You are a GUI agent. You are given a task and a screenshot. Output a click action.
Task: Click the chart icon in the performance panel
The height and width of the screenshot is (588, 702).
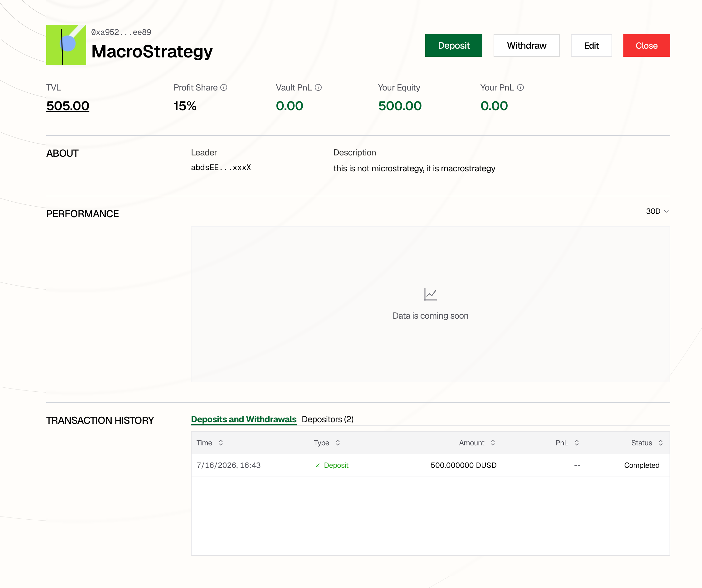(x=430, y=294)
